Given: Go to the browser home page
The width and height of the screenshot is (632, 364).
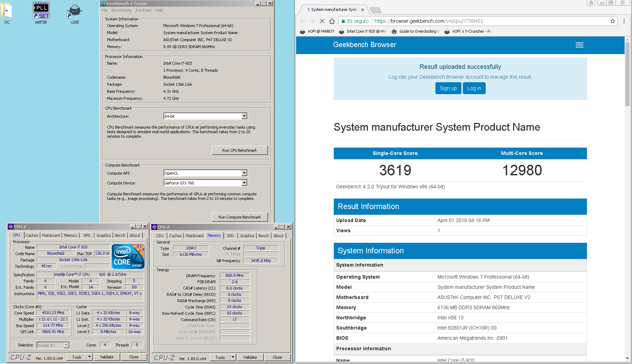Looking at the screenshot, I should (332, 21).
